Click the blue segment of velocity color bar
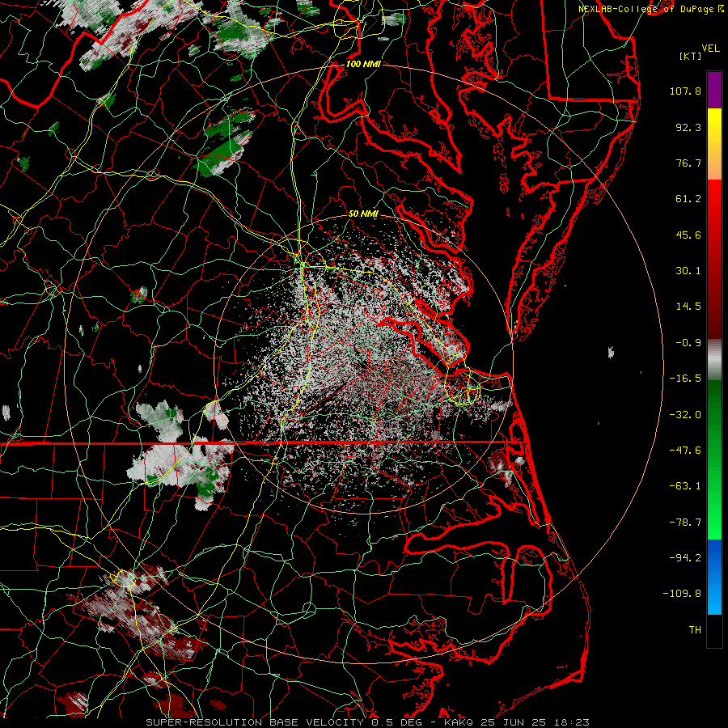 click(714, 577)
